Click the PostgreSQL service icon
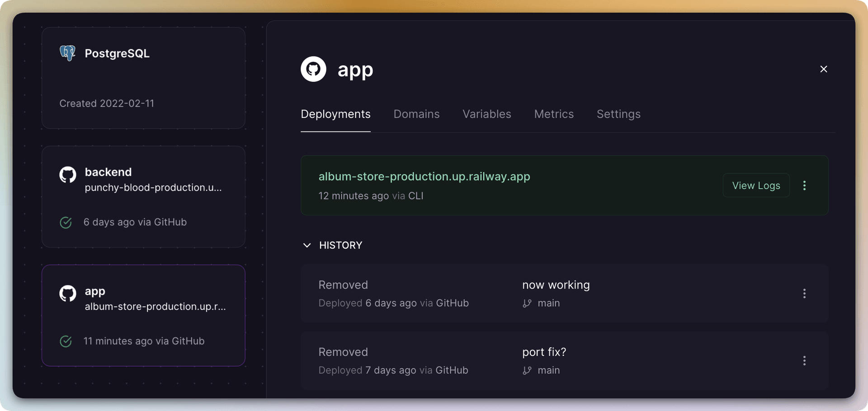Screen dimensions: 868x411 coord(68,53)
